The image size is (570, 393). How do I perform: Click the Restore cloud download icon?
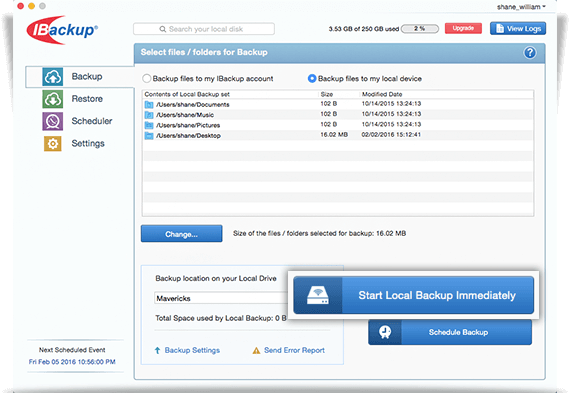[x=53, y=99]
